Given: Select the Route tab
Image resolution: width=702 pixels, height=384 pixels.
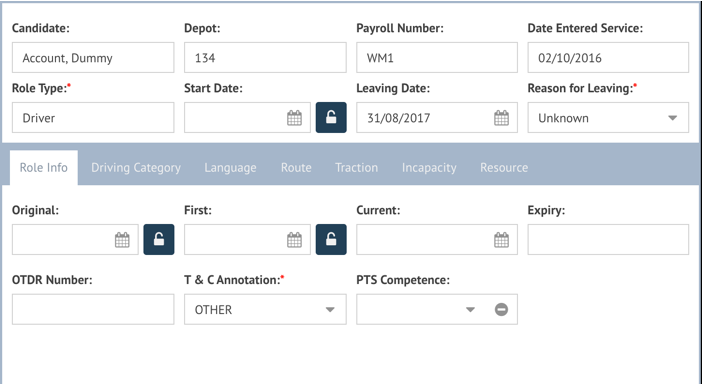Looking at the screenshot, I should tap(296, 167).
